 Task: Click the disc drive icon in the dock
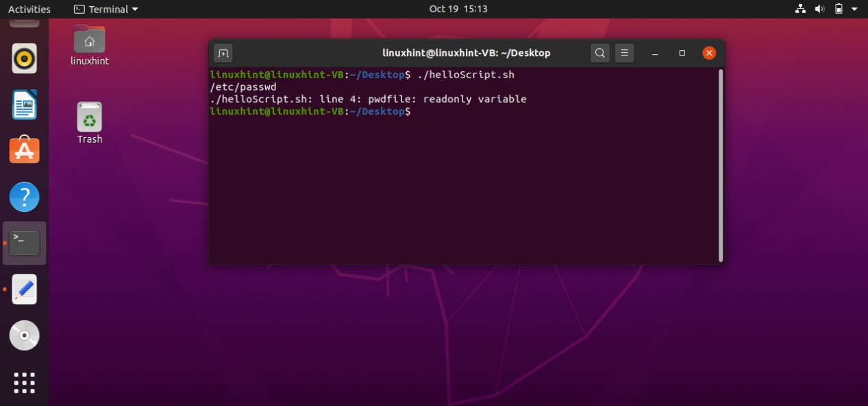25,335
